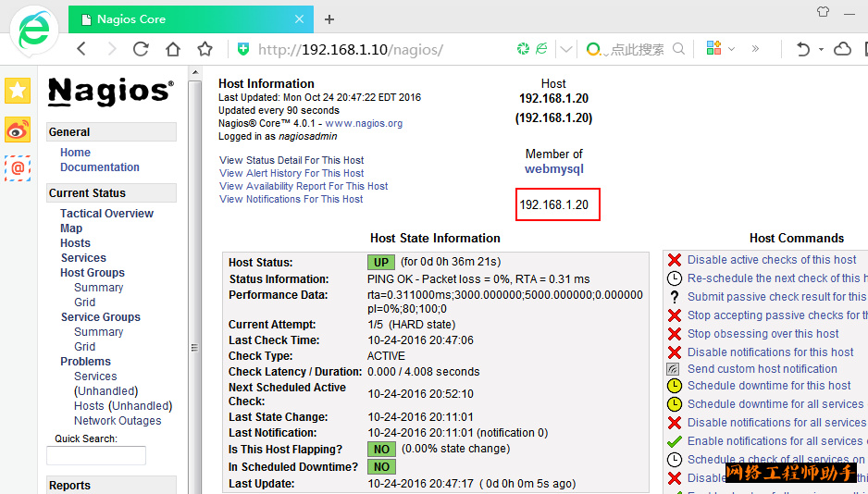
Task: Click red X beside Stop accepting passive checks
Action: [x=675, y=315]
